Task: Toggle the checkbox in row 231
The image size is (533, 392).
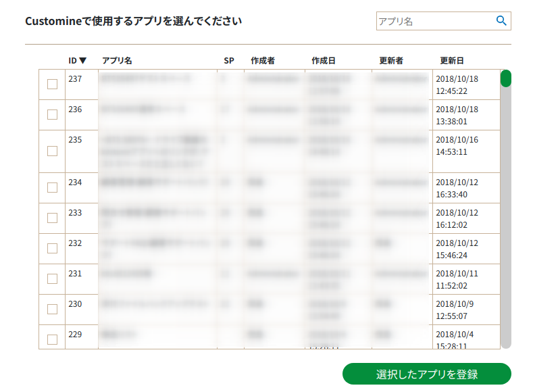Action: click(x=52, y=278)
